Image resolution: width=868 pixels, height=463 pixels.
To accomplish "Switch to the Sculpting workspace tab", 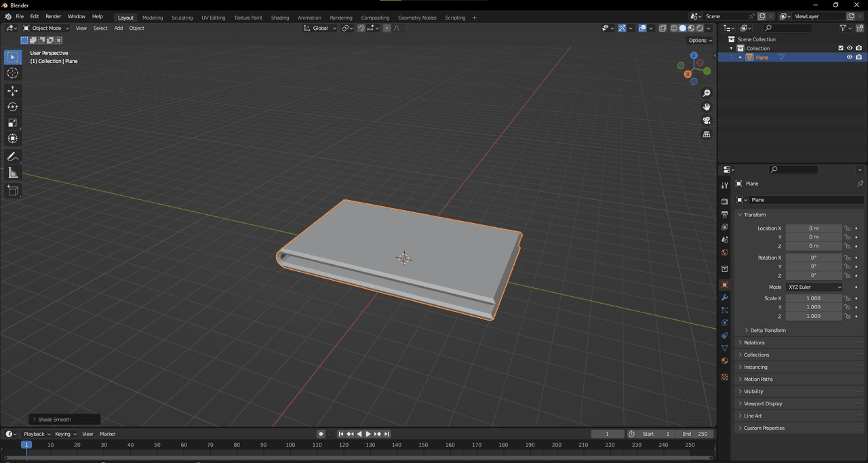I will tap(182, 18).
